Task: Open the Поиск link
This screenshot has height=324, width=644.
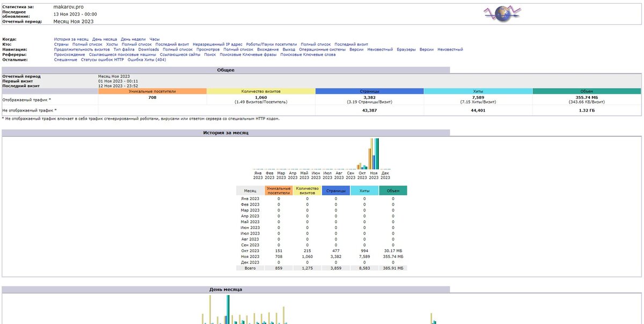Action: (x=210, y=55)
